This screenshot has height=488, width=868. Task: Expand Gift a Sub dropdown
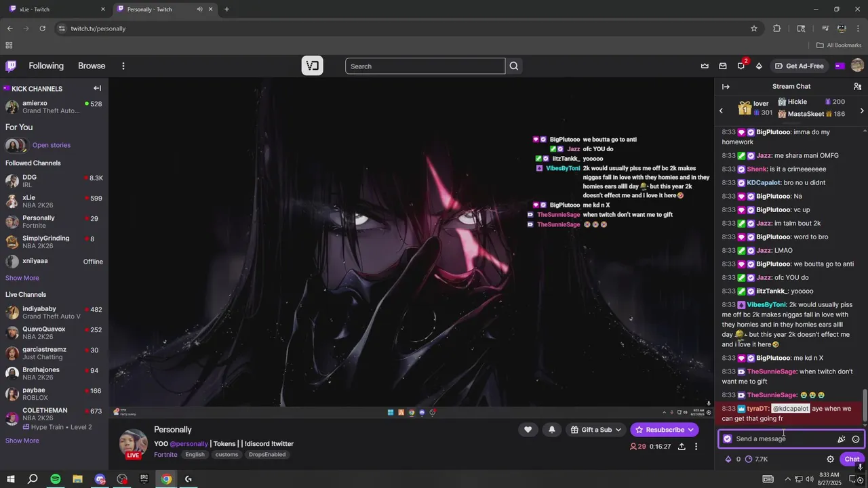pos(617,430)
